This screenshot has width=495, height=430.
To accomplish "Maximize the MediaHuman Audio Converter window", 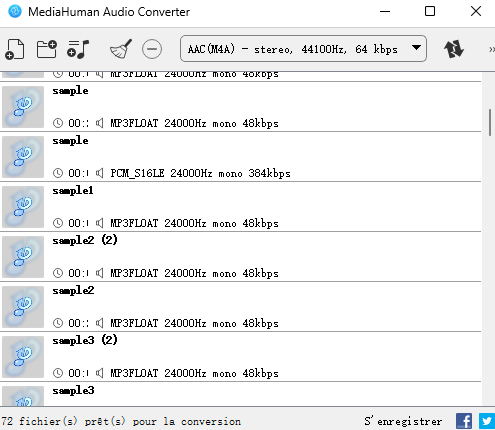I will (x=430, y=11).
